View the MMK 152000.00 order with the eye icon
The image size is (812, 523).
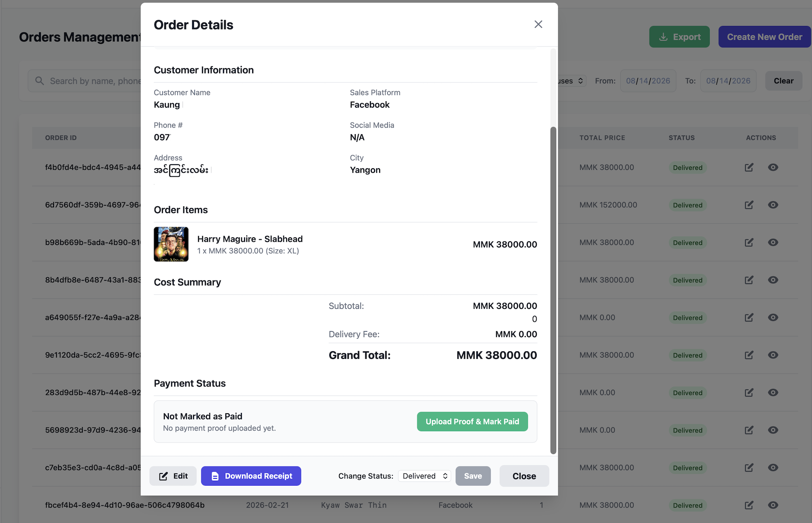773,205
